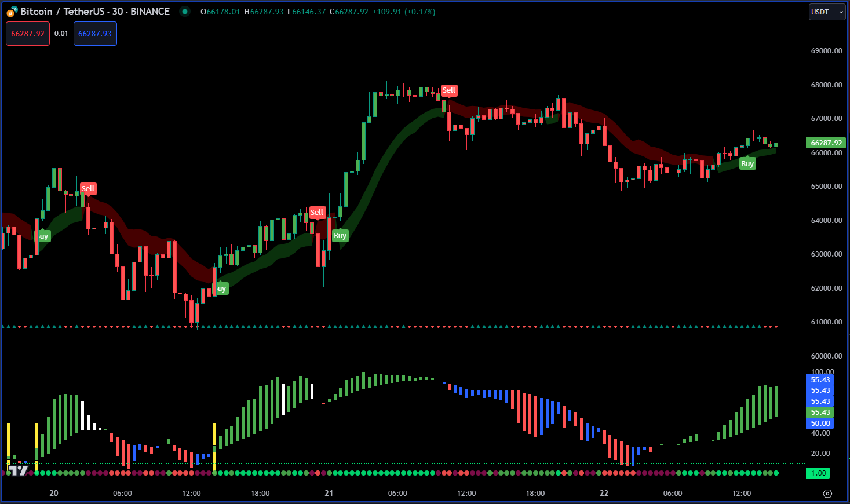Viewport: 850px width, 504px height.
Task: Open the USDT currency dropdown
Action: 827,12
